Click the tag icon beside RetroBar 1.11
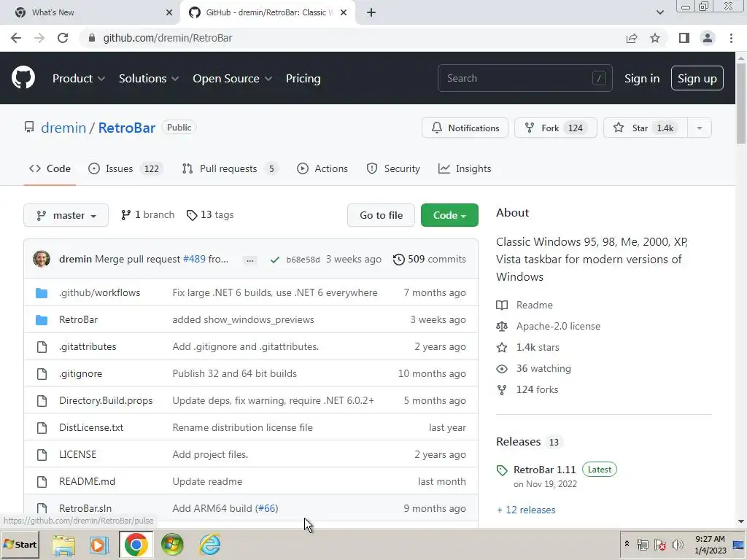747x560 pixels. 502,470
